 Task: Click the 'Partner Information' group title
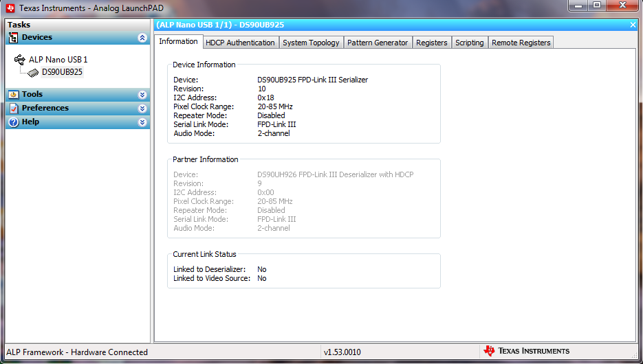205,159
